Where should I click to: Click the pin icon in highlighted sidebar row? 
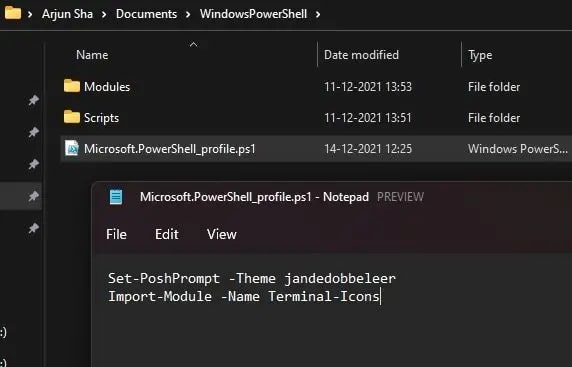pyautogui.click(x=34, y=196)
